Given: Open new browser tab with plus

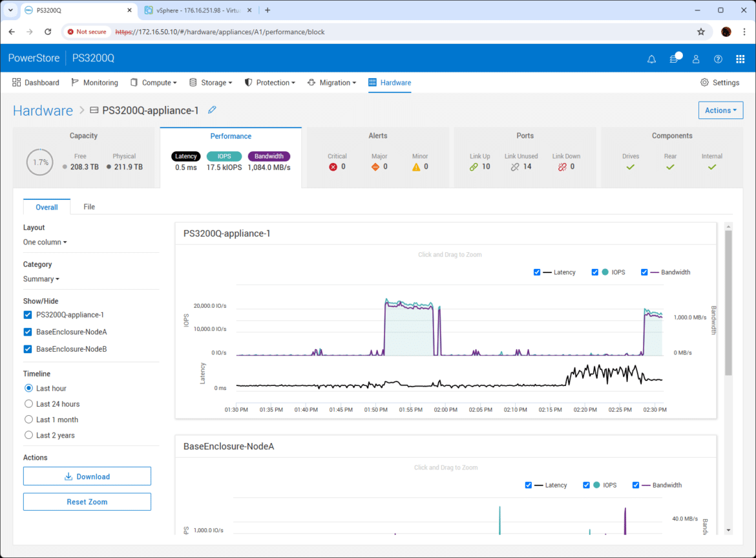Looking at the screenshot, I should 268,10.
